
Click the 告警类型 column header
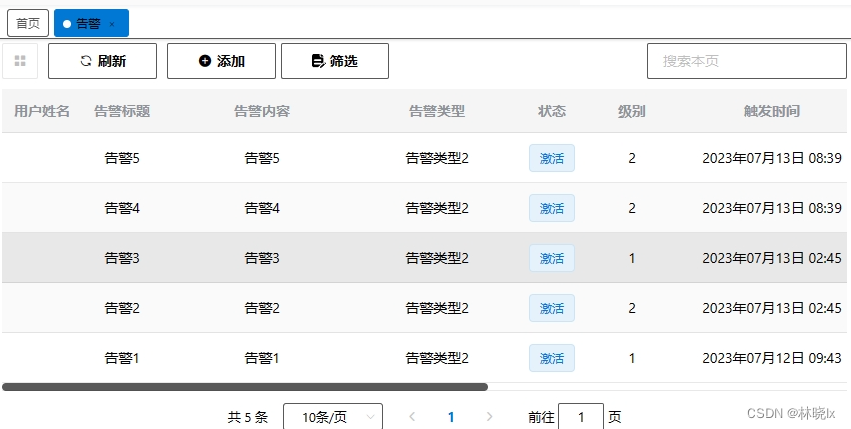437,111
